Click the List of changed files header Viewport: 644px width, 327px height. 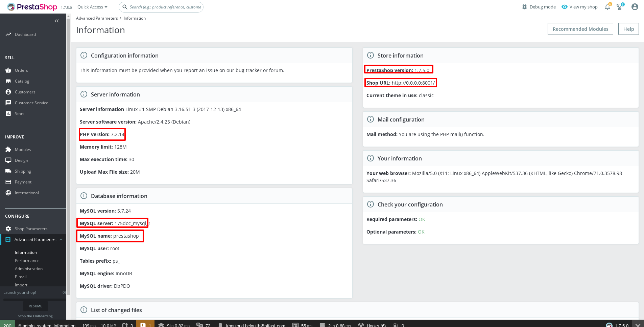pyautogui.click(x=116, y=310)
